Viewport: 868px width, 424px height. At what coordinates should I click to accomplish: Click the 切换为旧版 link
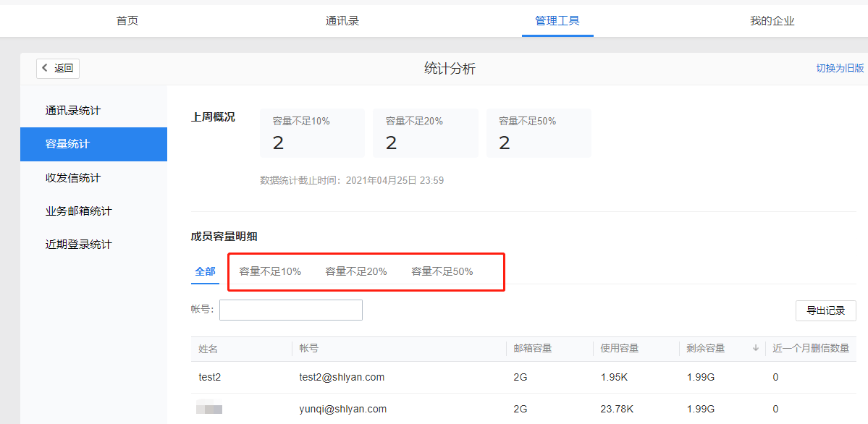coord(840,68)
